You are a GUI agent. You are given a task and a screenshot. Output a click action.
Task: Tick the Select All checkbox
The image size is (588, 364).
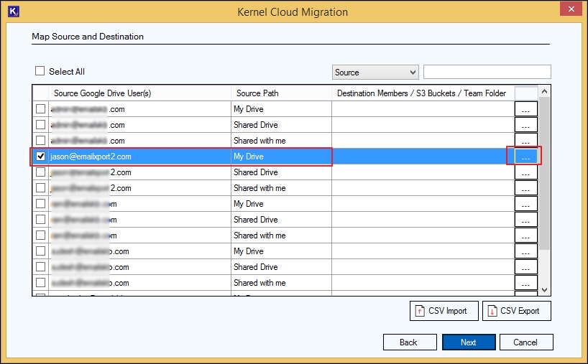pyautogui.click(x=40, y=71)
